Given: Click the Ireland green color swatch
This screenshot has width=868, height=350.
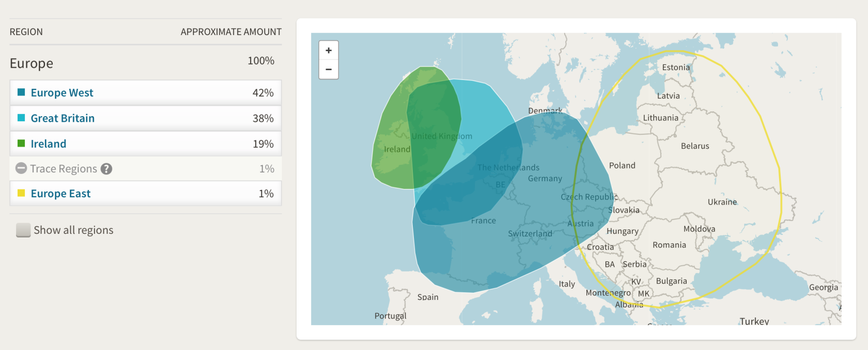Looking at the screenshot, I should pos(21,144).
